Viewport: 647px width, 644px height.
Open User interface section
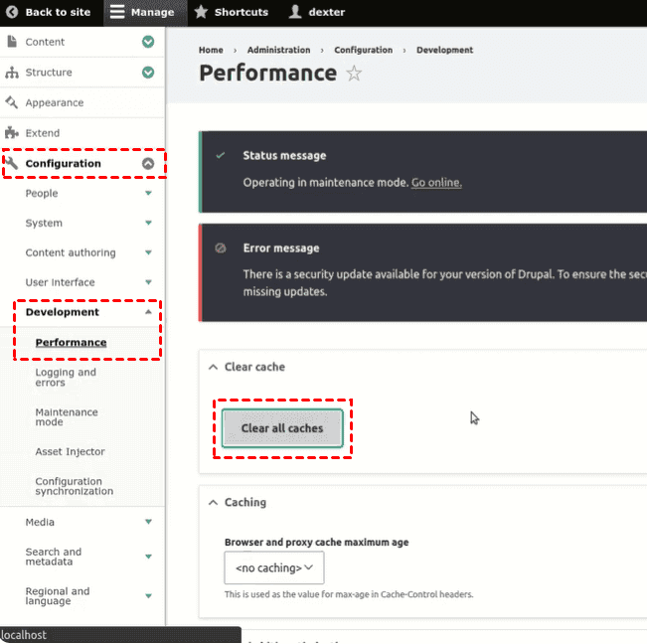[61, 282]
